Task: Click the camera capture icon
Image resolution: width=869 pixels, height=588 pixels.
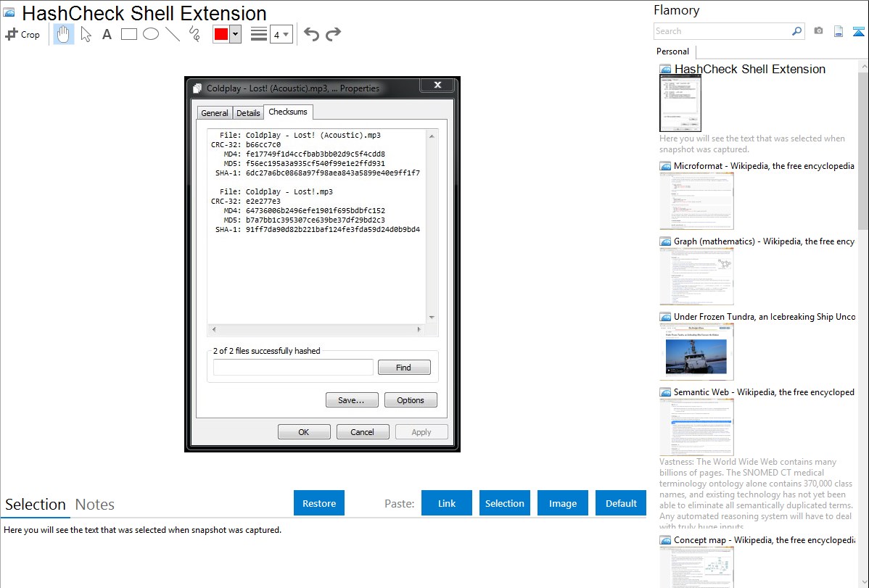Action: [x=818, y=31]
